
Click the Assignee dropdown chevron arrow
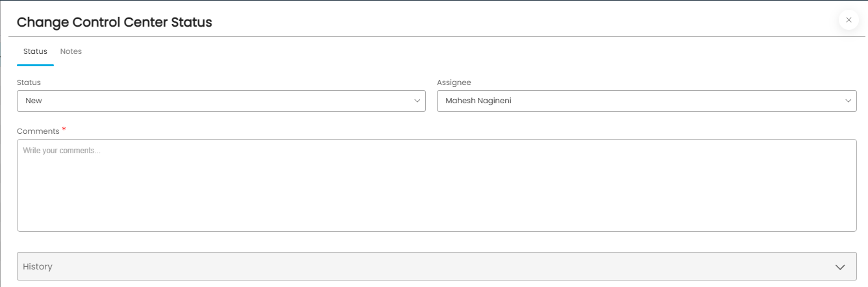pyautogui.click(x=849, y=101)
